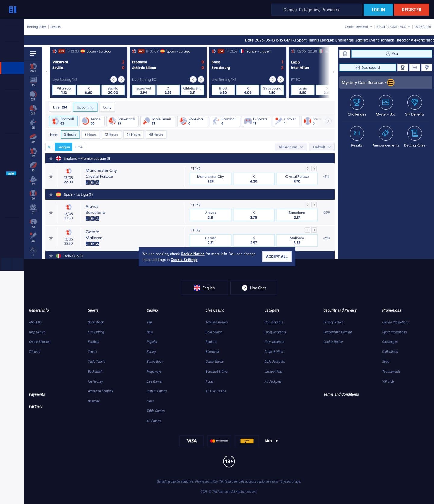
Task: Select the Tennis 36 sport tab
Action: tap(92, 121)
